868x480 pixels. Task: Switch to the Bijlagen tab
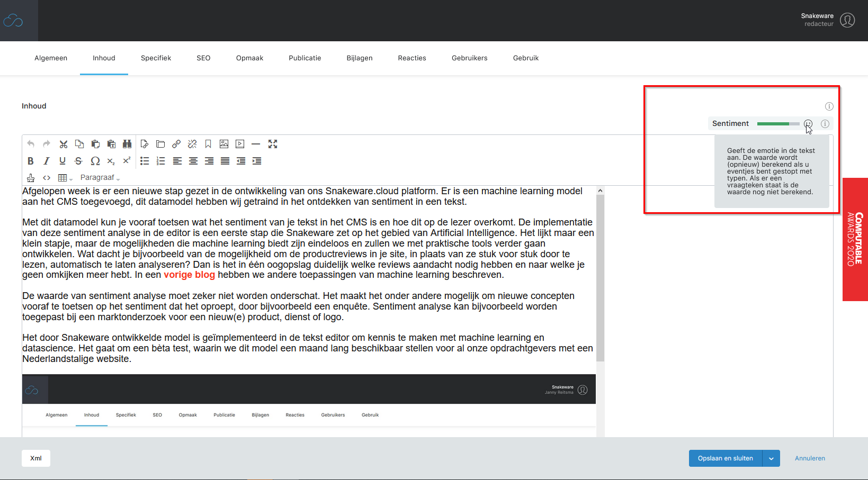tap(360, 58)
